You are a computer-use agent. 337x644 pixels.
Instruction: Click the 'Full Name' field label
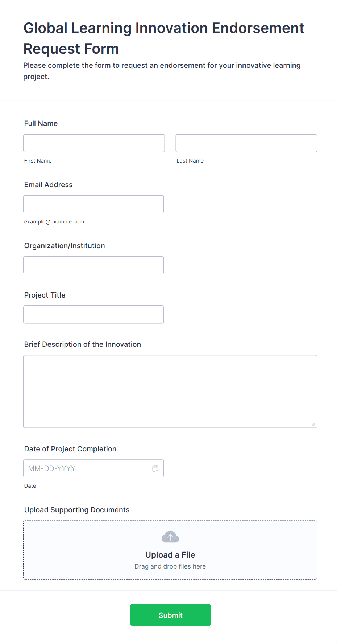point(41,123)
